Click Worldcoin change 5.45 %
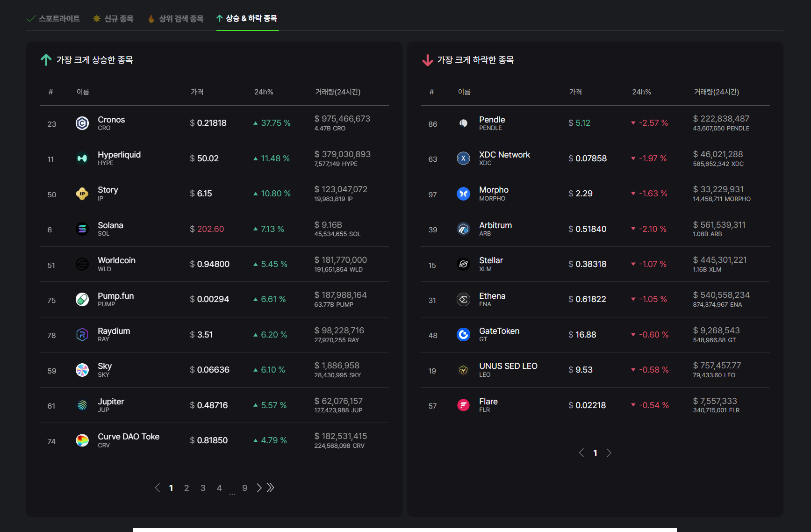 (x=271, y=264)
